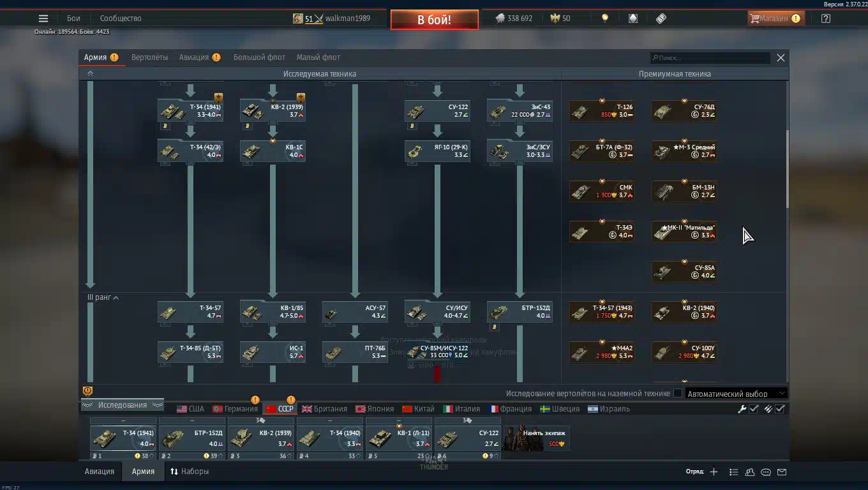Click the wrench repair icon by presets

click(742, 409)
